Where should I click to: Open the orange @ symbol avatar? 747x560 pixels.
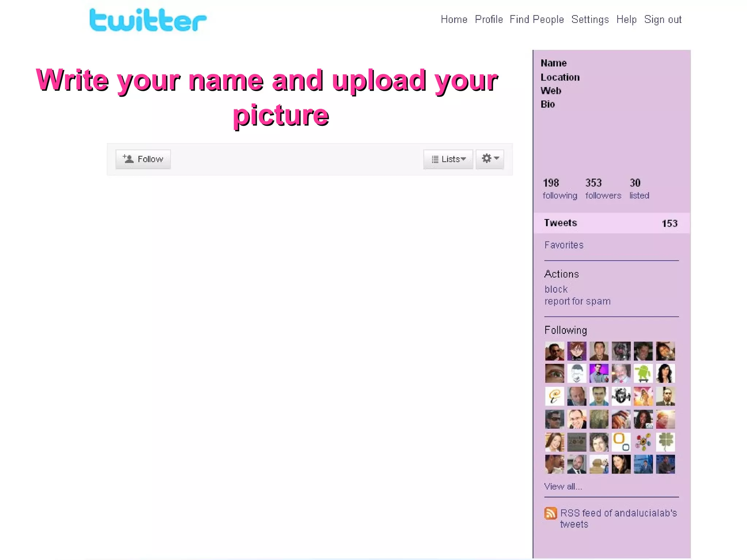coord(554,396)
